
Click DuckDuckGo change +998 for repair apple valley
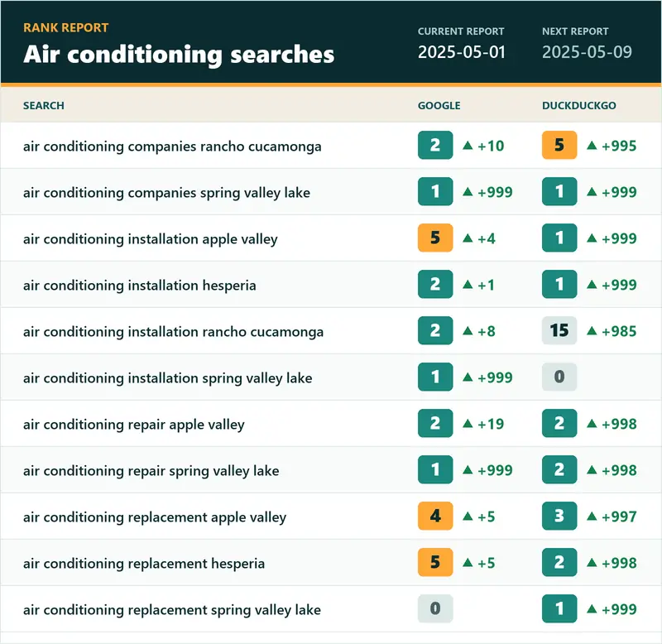(612, 424)
